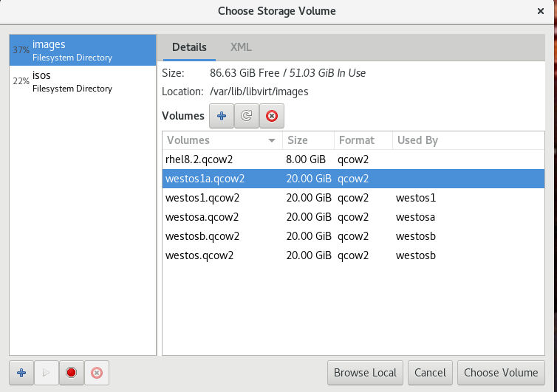This screenshot has height=392, width=557.
Task: Start the selected storage pool
Action: pos(47,373)
